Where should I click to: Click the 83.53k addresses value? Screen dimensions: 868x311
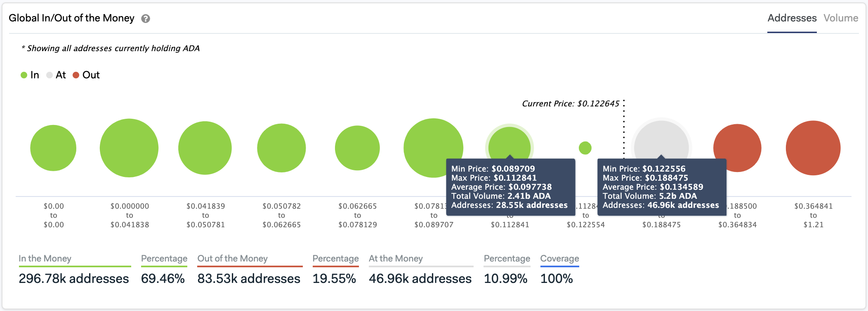coord(249,279)
